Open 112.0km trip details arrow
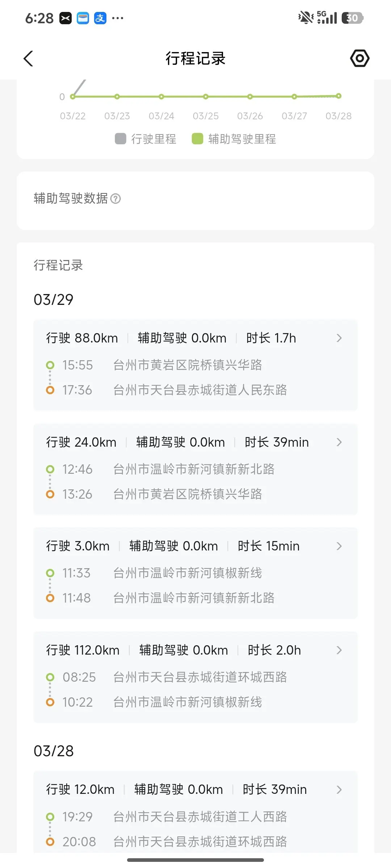The image size is (391, 868). pyautogui.click(x=339, y=650)
